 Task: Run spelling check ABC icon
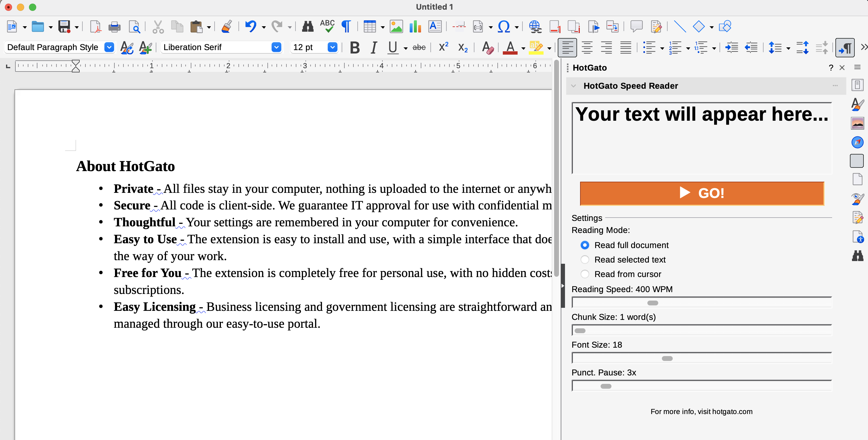[327, 26]
